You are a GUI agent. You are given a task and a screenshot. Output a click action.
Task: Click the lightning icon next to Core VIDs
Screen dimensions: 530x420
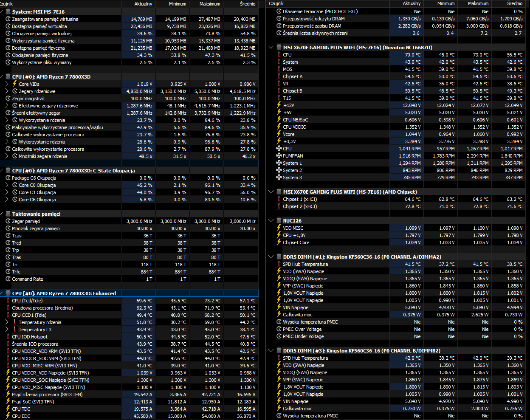click(x=15, y=84)
